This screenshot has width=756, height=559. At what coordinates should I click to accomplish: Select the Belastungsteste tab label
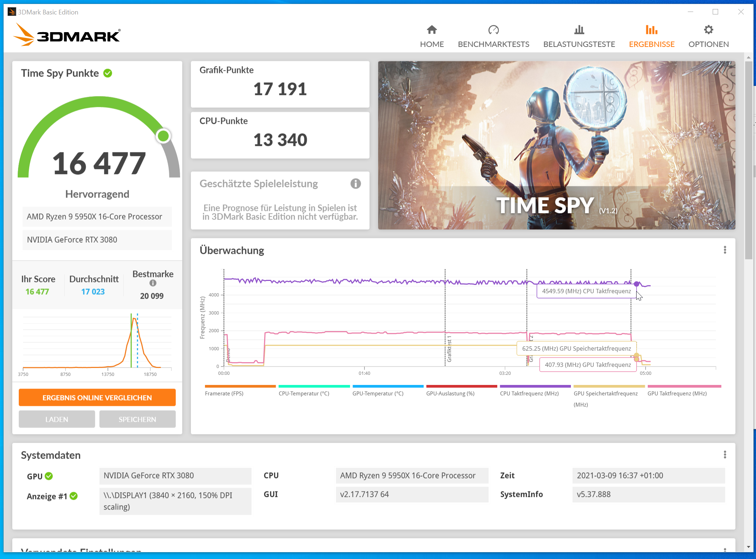[579, 44]
